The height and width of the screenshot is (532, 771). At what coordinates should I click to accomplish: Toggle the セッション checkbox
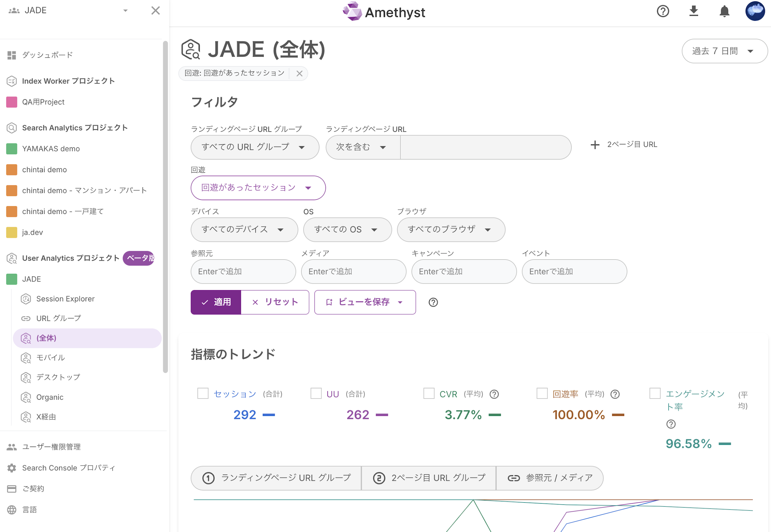(x=203, y=393)
